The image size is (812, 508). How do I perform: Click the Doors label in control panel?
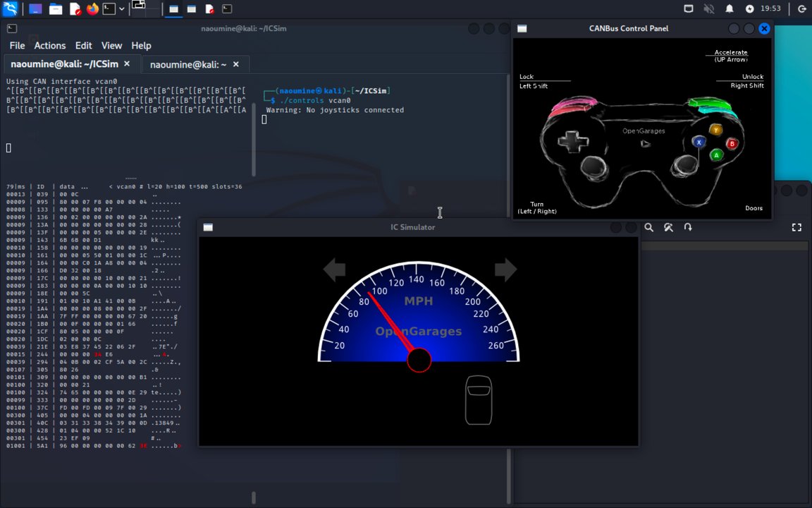click(x=753, y=208)
